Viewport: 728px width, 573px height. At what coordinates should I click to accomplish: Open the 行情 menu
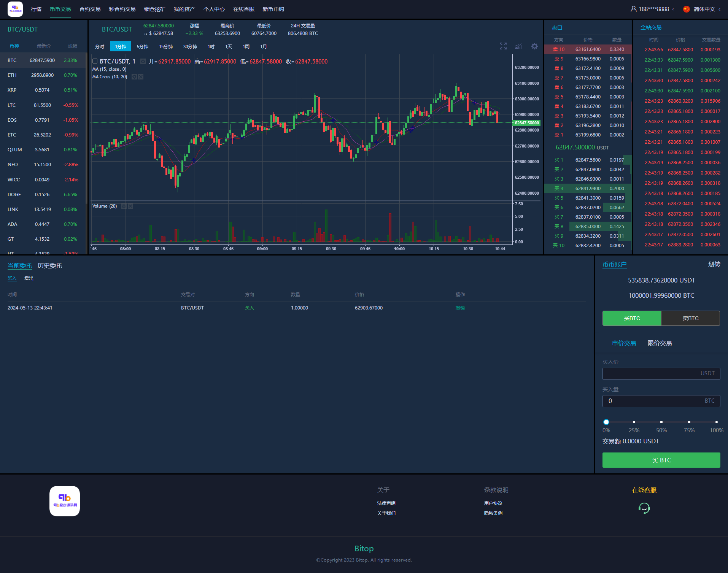pyautogui.click(x=36, y=9)
